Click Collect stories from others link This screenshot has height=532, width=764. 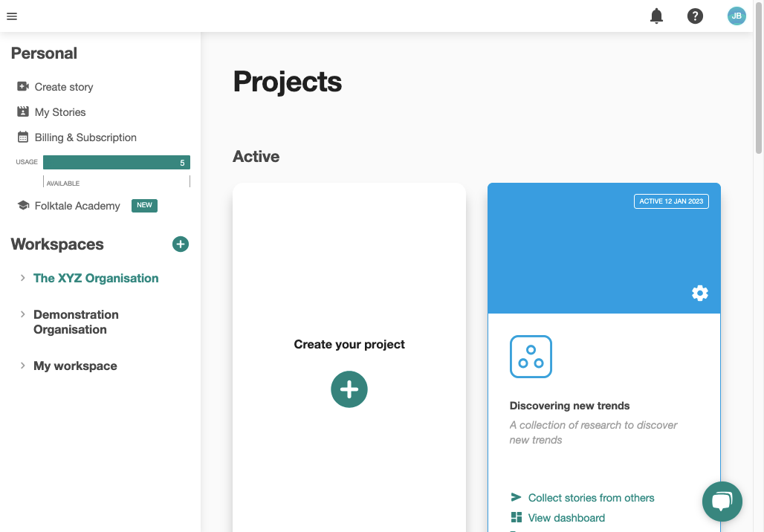[591, 498]
